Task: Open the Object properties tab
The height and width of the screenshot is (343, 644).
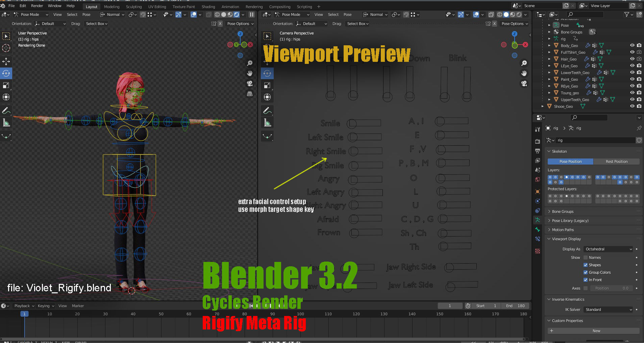Action: click(x=538, y=192)
